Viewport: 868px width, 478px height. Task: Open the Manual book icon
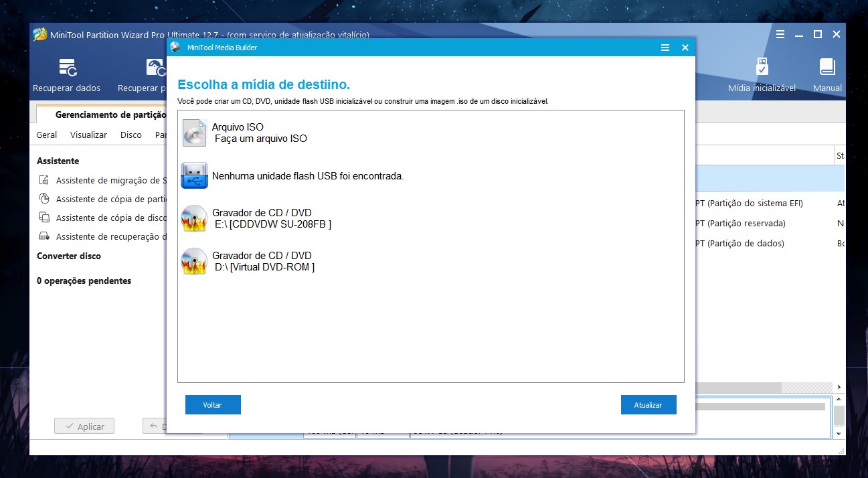tap(827, 67)
